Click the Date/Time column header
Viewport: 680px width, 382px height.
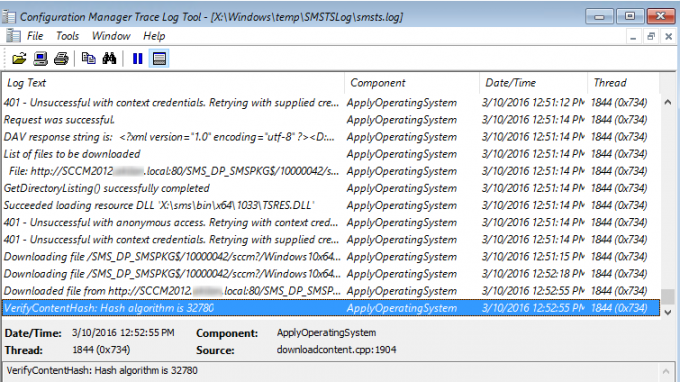[533, 83]
